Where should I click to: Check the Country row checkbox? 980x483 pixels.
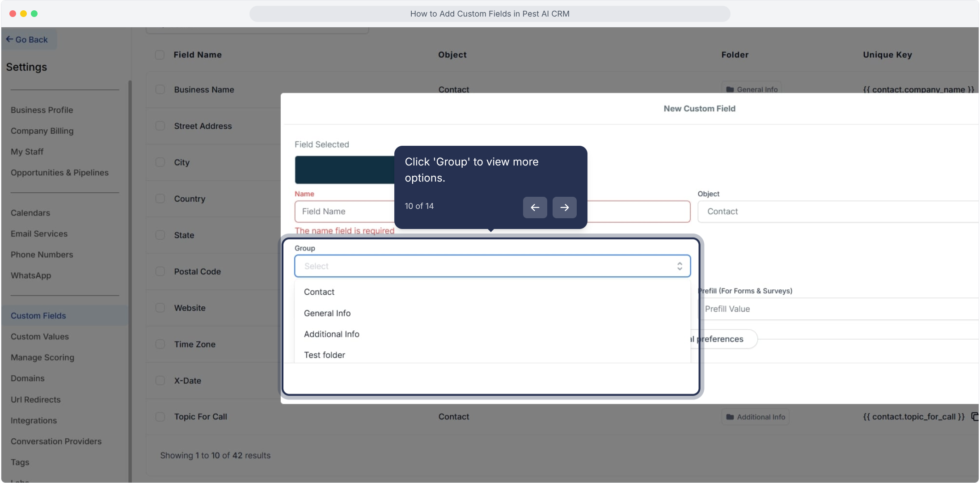click(160, 199)
